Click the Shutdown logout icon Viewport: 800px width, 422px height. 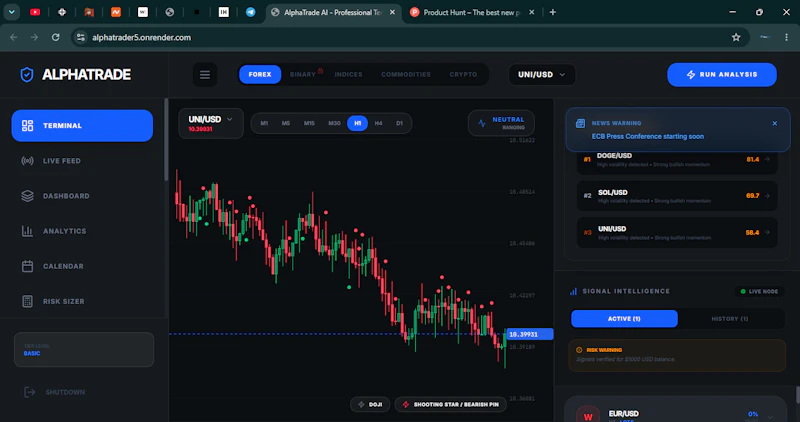[x=30, y=392]
